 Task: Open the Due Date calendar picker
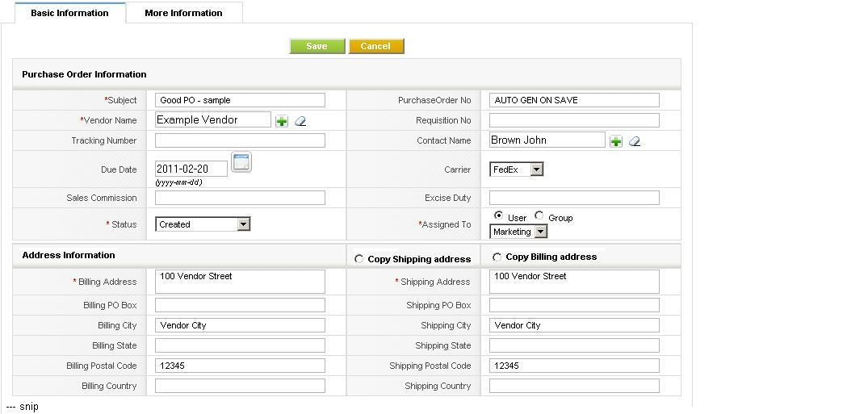pyautogui.click(x=241, y=162)
